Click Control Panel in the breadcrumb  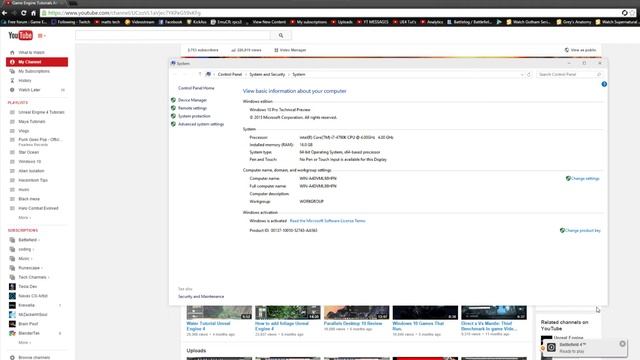click(x=230, y=75)
